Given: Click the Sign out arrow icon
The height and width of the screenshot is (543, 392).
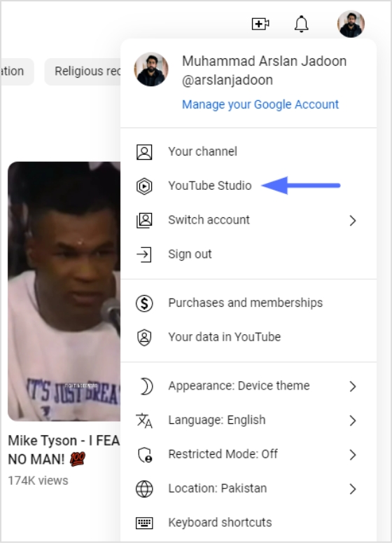Looking at the screenshot, I should point(144,254).
